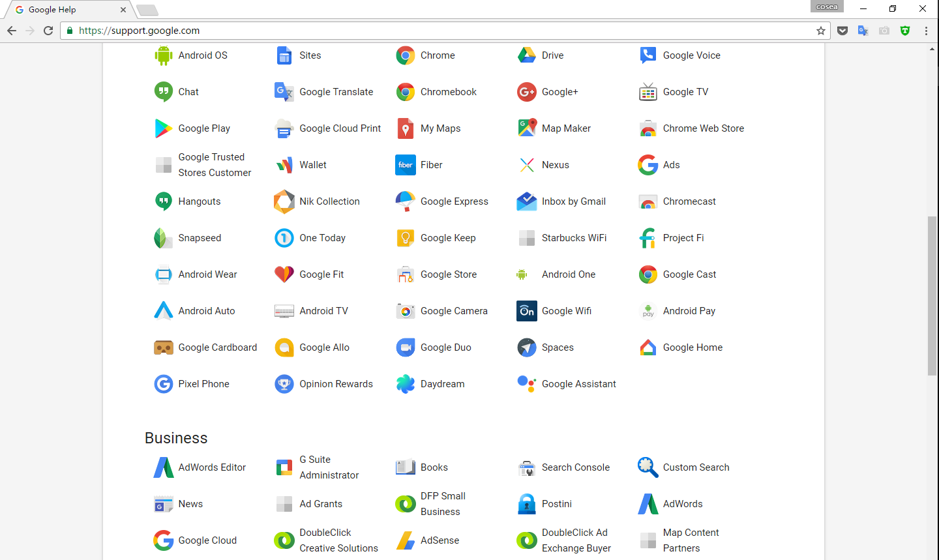The width and height of the screenshot is (939, 560).
Task: Click the Google Assistant dots icon
Action: point(527,383)
